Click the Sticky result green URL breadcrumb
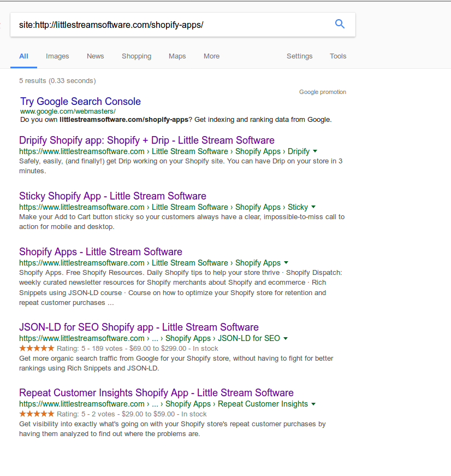This screenshot has width=451, height=476. (163, 207)
